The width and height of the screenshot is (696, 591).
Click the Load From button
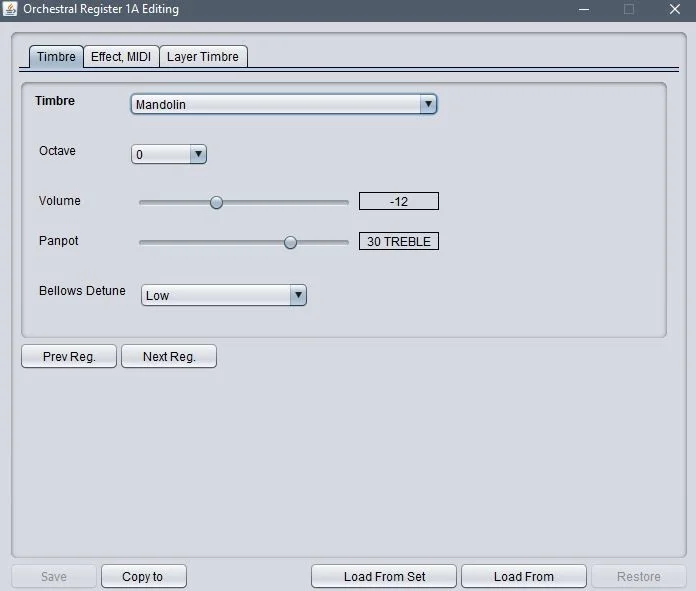(x=524, y=576)
